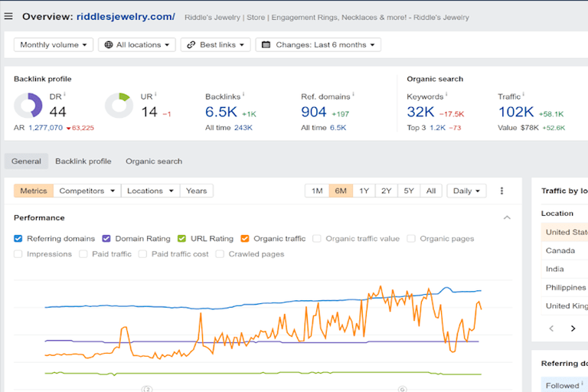Collapse the Performance section chevron
The height and width of the screenshot is (392, 588).
click(x=507, y=217)
